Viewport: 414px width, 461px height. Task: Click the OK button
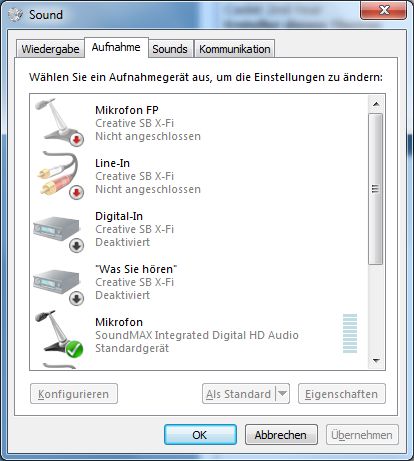click(x=200, y=435)
